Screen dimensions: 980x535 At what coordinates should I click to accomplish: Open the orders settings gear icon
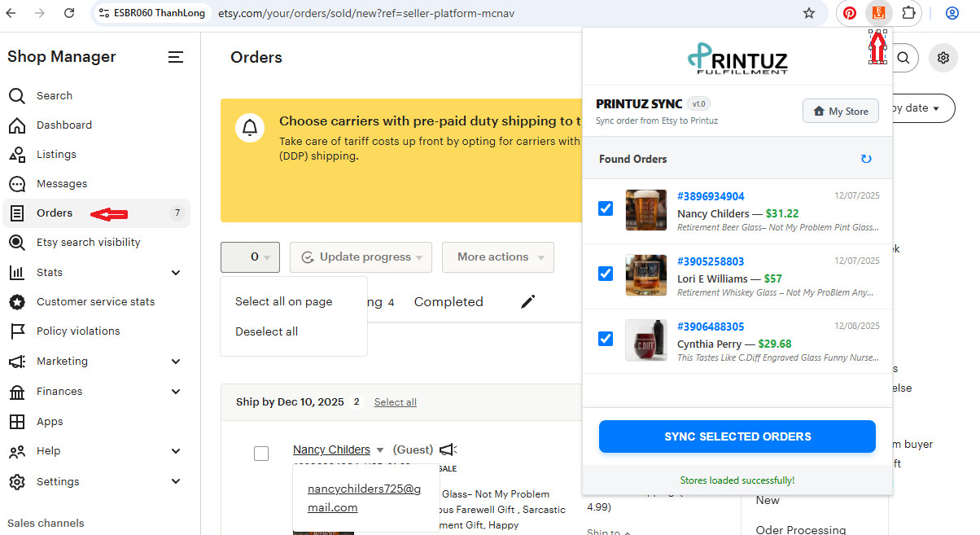[943, 58]
